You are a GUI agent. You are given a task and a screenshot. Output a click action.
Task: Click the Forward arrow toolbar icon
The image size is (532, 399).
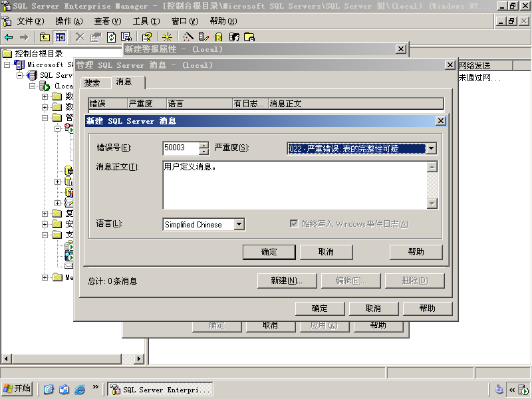[24, 37]
